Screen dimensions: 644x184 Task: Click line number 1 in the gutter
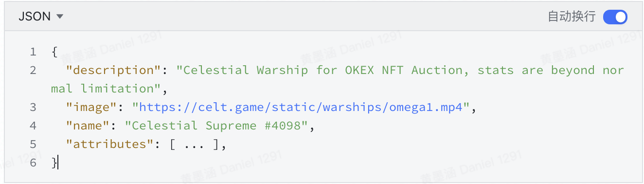tap(33, 52)
